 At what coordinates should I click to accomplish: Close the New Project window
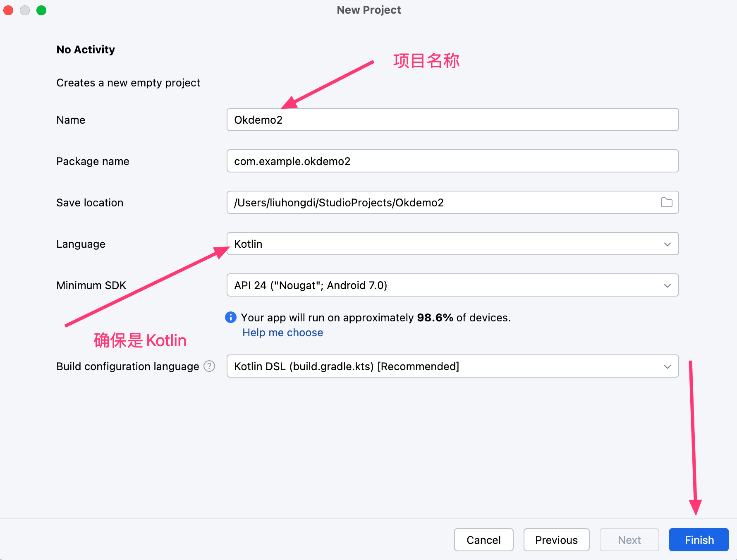click(8, 10)
